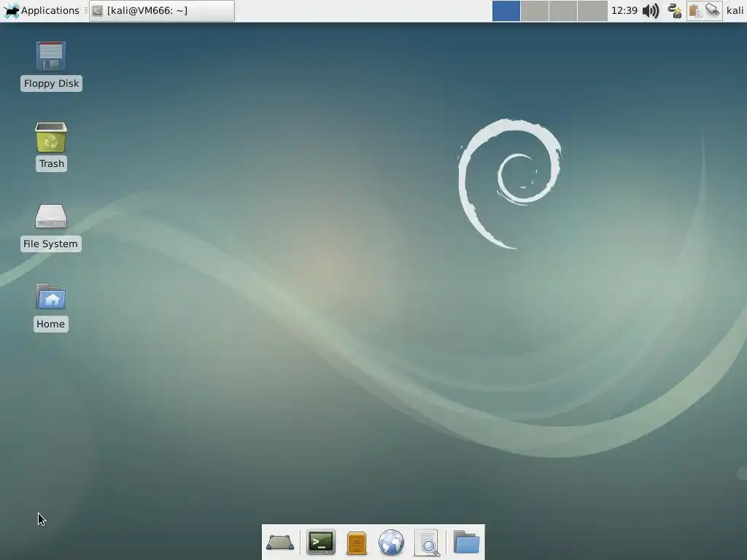Select the File System desktop icon

point(51,217)
